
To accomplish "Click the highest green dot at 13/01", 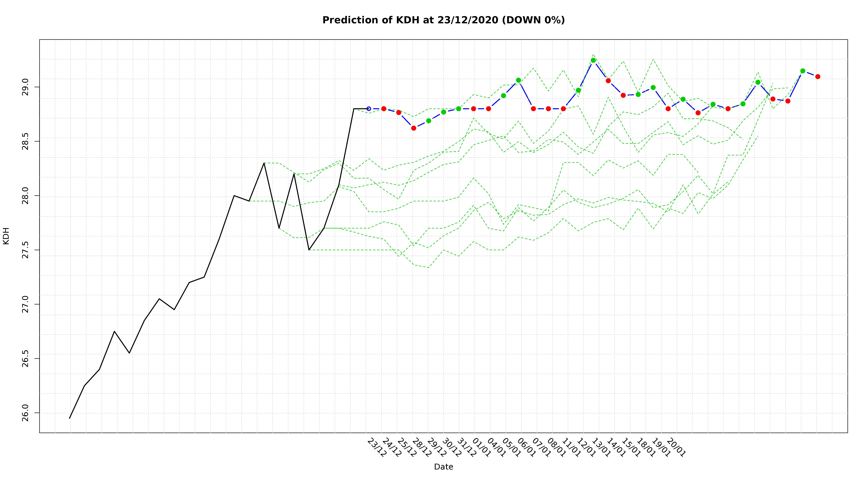I will click(x=593, y=60).
